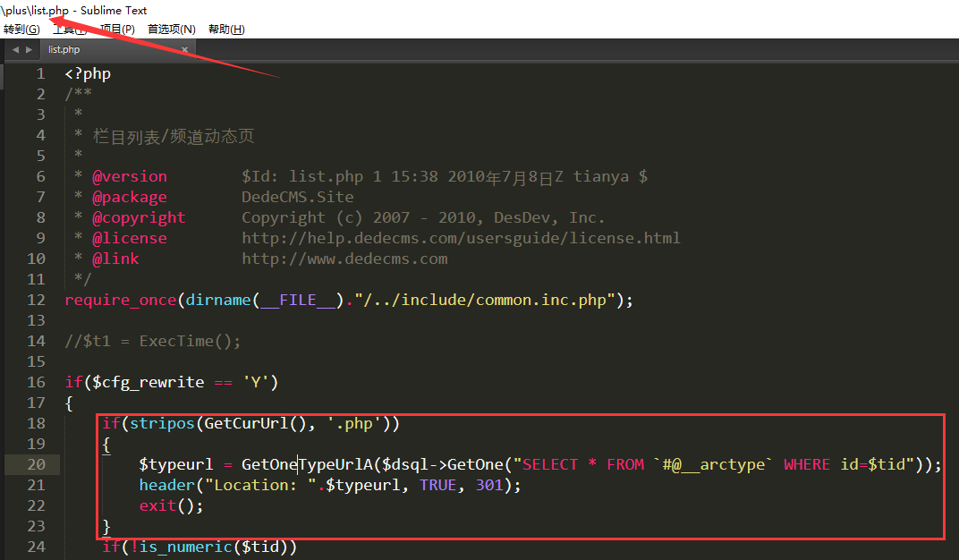Open the 工具(T) menu
This screenshot has height=560, width=959.
coord(70,30)
